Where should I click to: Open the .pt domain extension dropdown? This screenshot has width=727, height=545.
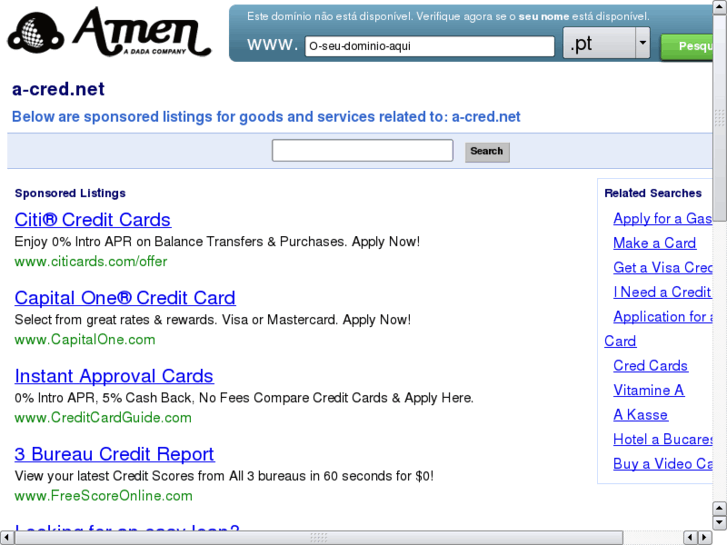(606, 43)
